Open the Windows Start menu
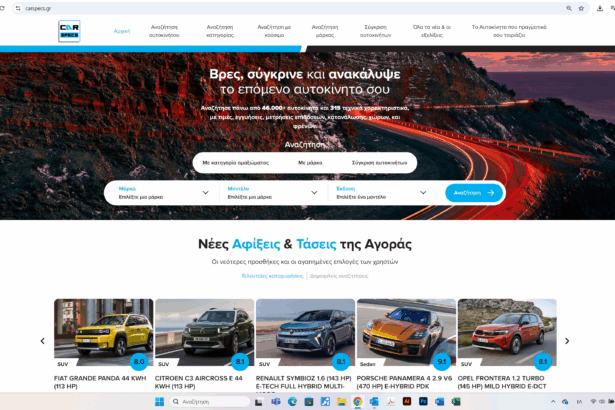 click(158, 401)
